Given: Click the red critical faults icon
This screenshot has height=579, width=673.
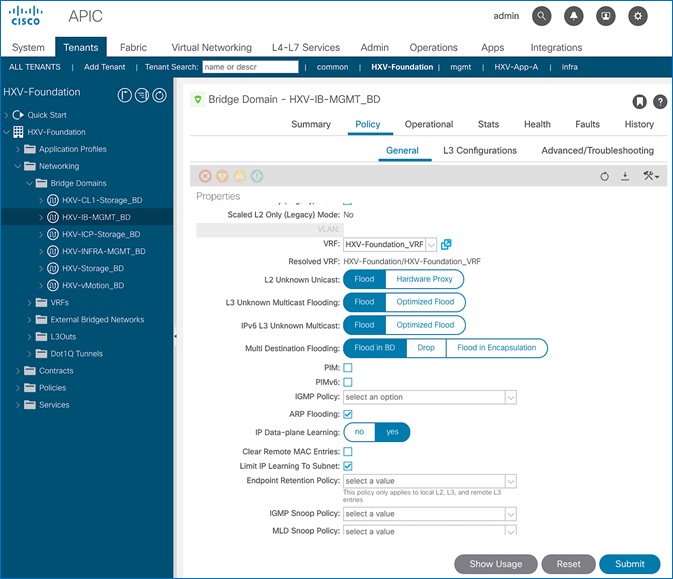Looking at the screenshot, I should [205, 176].
